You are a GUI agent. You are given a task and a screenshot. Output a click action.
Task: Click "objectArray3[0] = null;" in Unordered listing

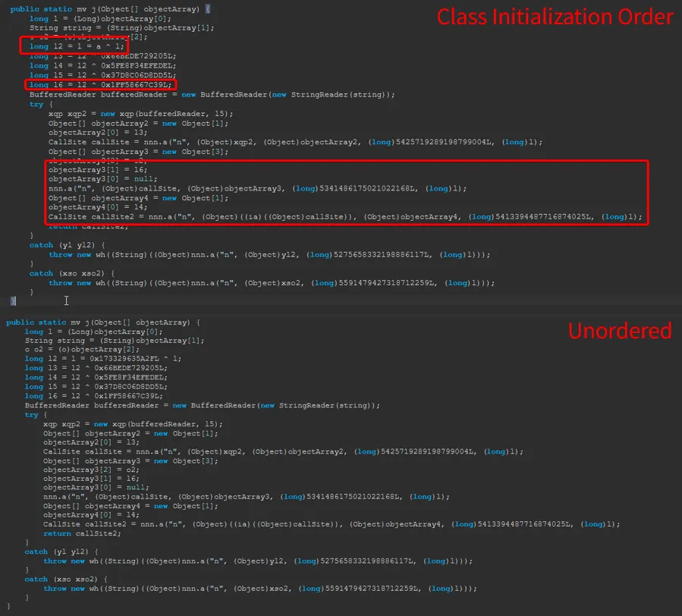pyautogui.click(x=96, y=488)
